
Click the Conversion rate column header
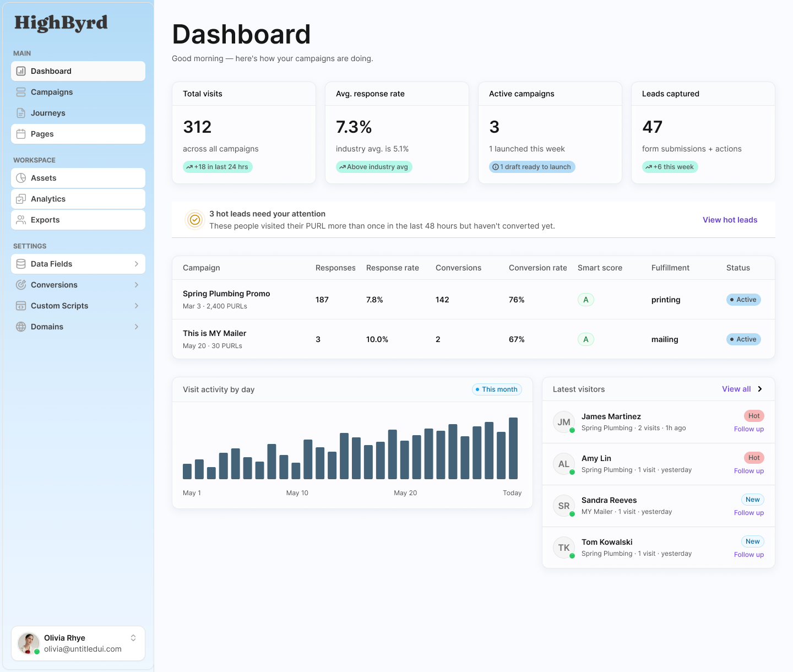(538, 268)
